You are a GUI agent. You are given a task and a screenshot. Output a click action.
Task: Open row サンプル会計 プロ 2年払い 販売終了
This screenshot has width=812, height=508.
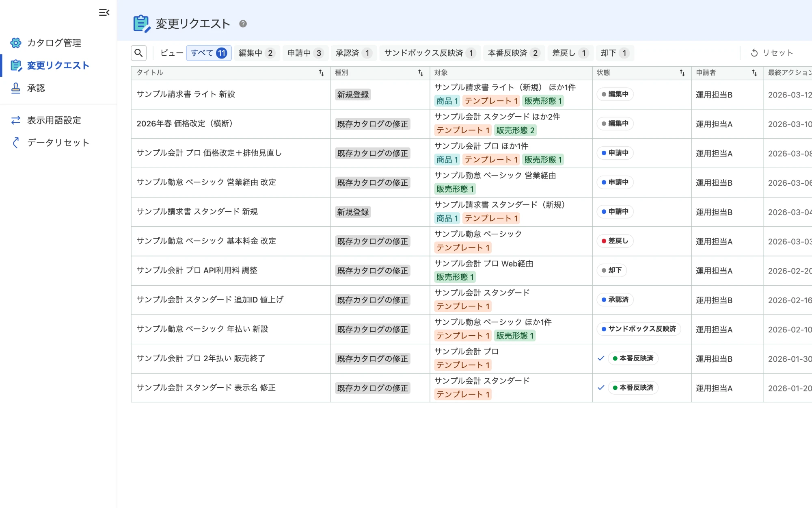471,358
